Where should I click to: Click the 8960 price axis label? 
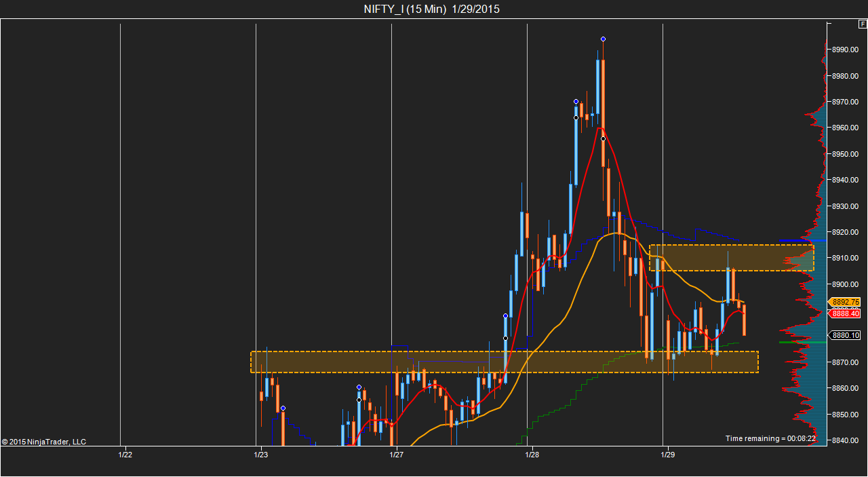point(845,128)
